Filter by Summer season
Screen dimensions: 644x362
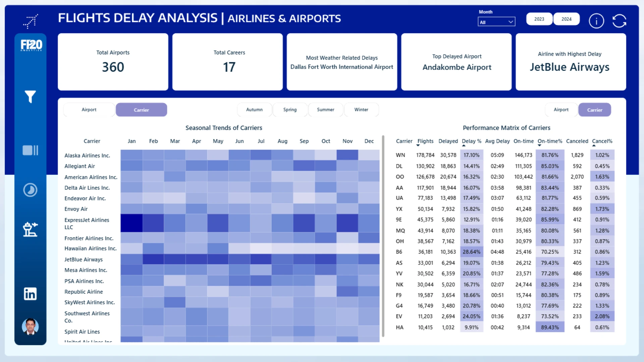click(x=325, y=110)
